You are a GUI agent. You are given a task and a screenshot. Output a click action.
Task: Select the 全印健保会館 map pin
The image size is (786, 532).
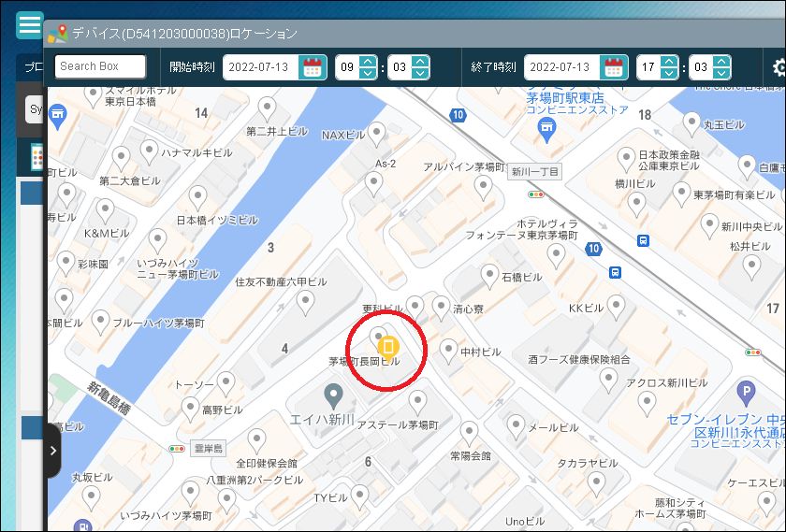click(x=257, y=440)
